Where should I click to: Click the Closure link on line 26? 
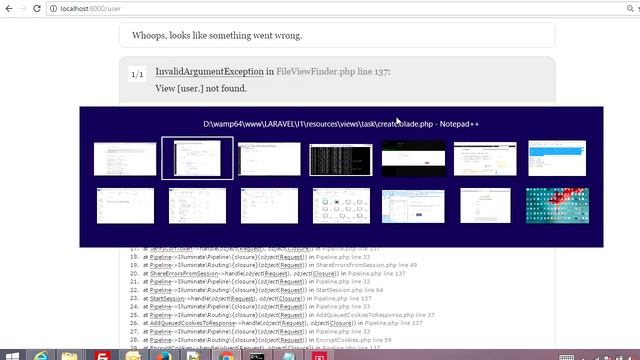pyautogui.click(x=341, y=323)
